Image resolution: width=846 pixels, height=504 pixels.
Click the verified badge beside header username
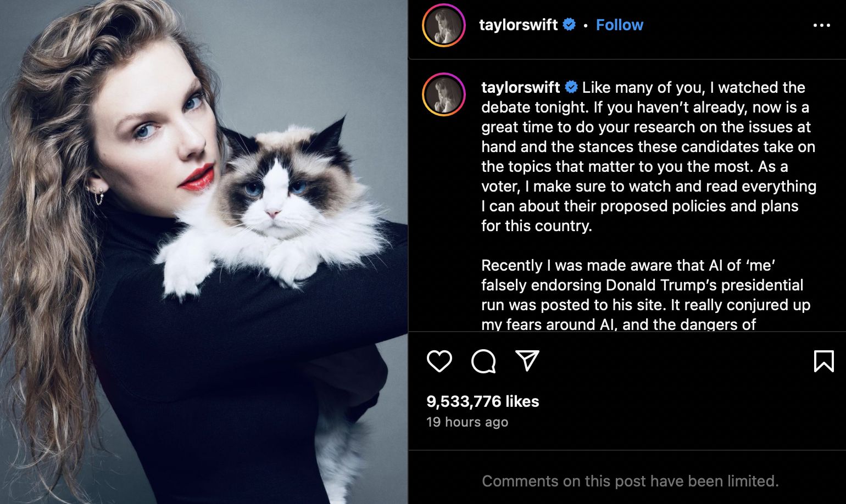[x=570, y=25]
